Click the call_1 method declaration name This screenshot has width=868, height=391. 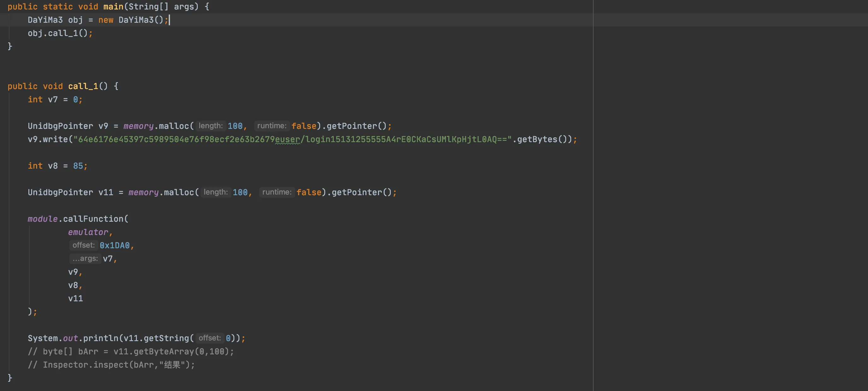click(83, 86)
